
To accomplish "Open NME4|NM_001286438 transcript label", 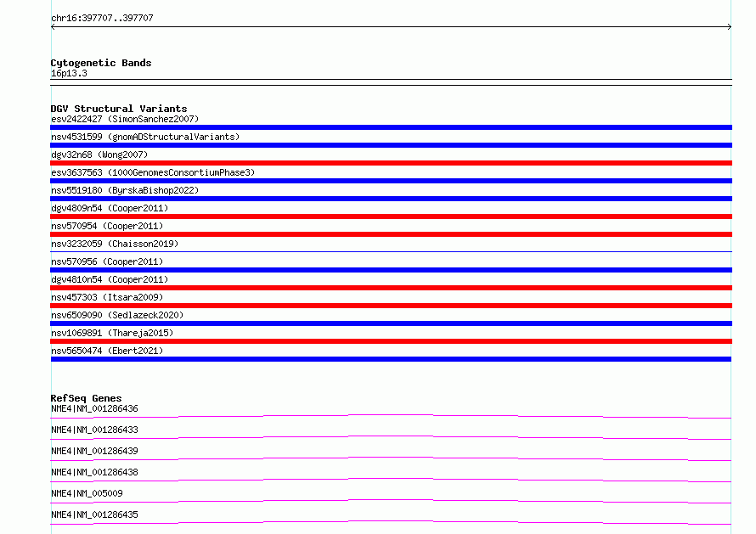I will [94, 472].
